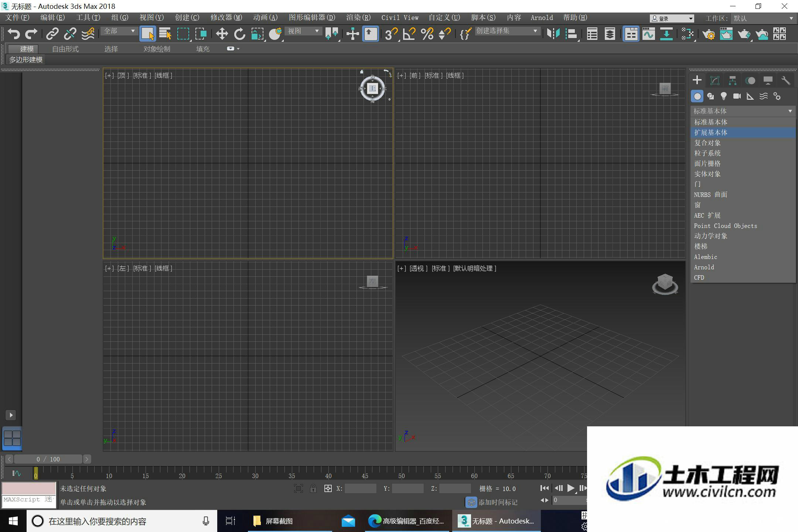
Task: Activate the Select Object tool
Action: (147, 34)
